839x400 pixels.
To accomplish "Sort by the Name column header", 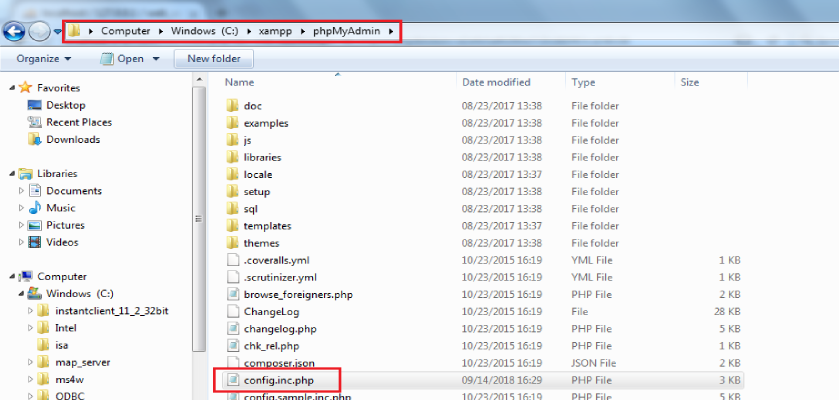I will click(239, 82).
